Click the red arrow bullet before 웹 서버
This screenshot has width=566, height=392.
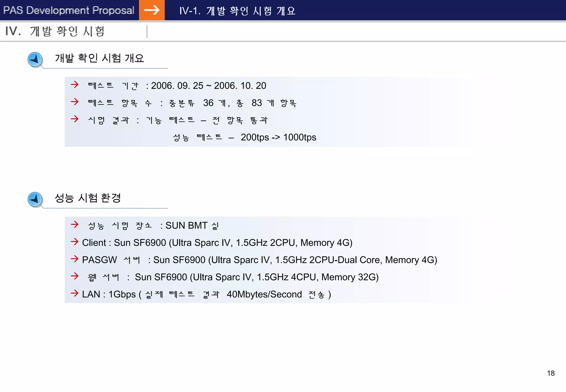point(75,276)
